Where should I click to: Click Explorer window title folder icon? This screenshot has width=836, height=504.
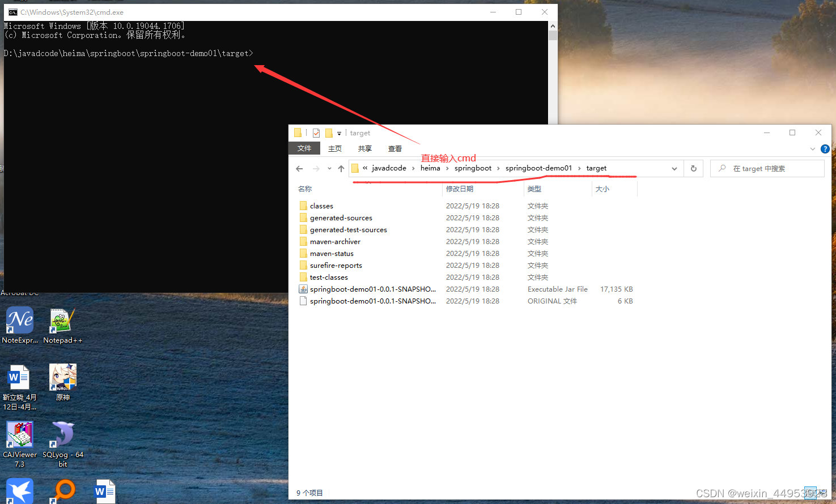(x=298, y=133)
